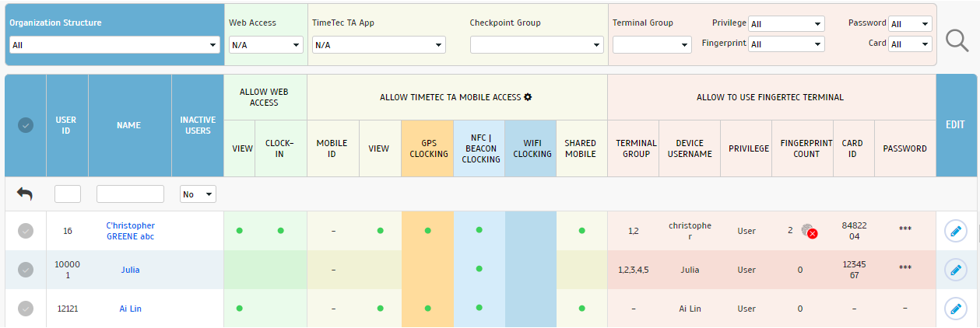Click card ID 1234567 cell

tap(853, 270)
